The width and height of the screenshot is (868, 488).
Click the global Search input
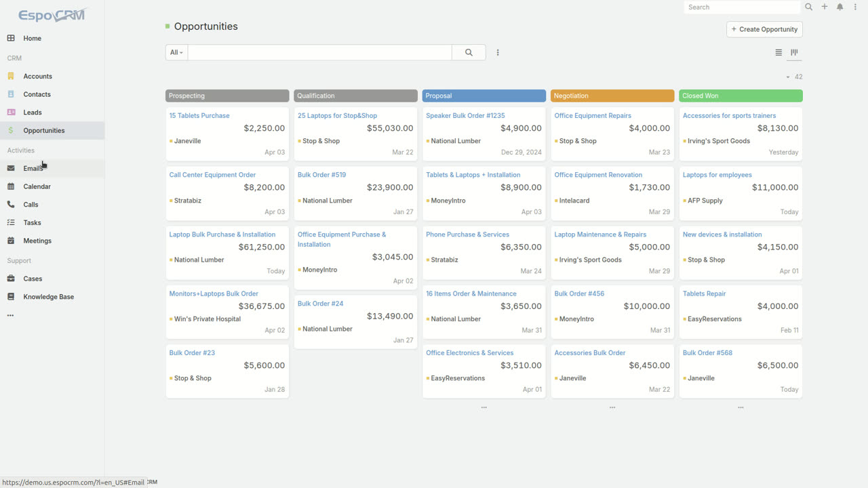742,7
